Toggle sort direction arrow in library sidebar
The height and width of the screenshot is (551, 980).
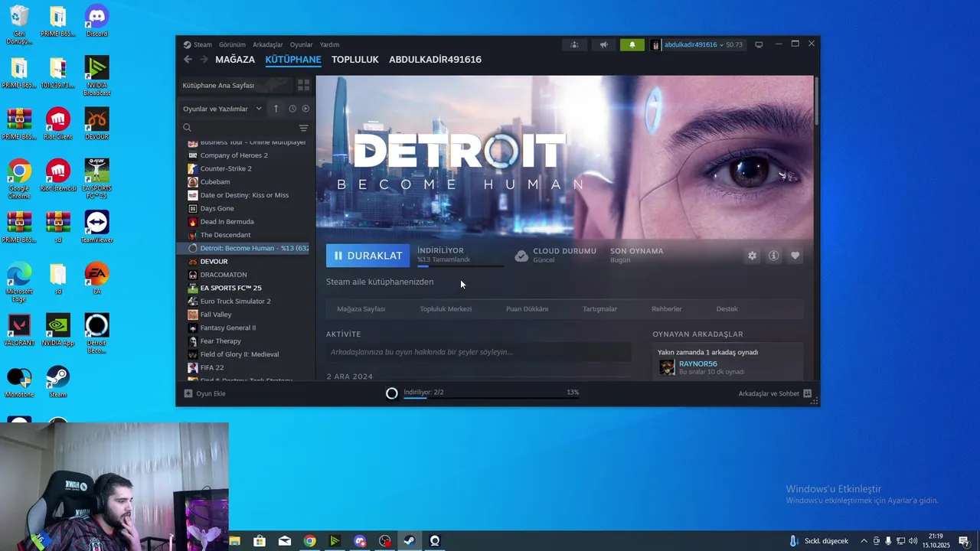[x=276, y=109]
